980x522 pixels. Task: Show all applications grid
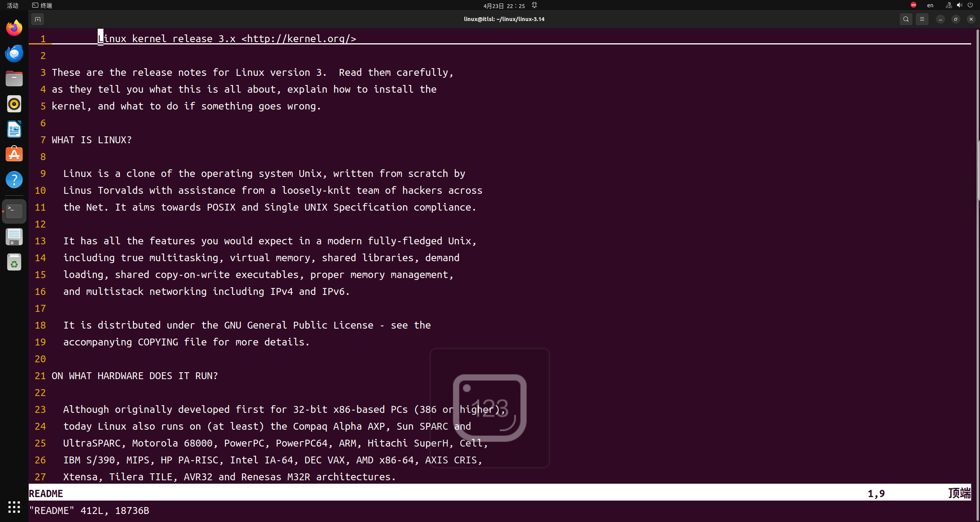pos(14,507)
